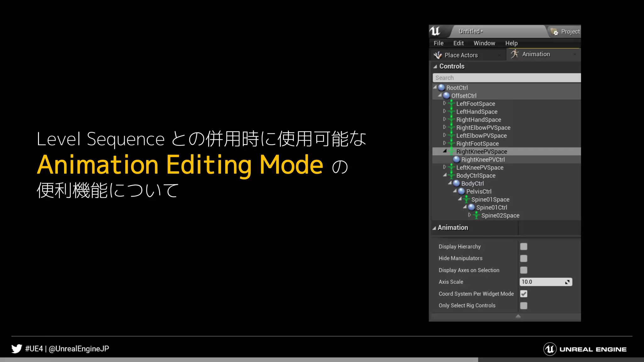Click the RightElbowPVSpace green icon
The width and height of the screenshot is (644, 362).
coord(452,128)
